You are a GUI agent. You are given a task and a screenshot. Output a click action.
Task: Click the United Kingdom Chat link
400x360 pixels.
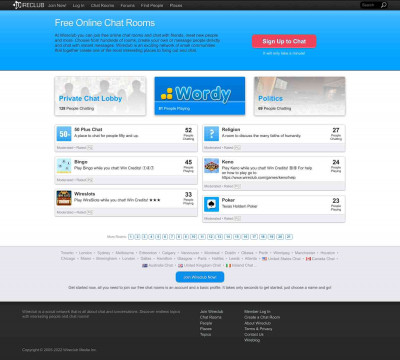click(203, 266)
